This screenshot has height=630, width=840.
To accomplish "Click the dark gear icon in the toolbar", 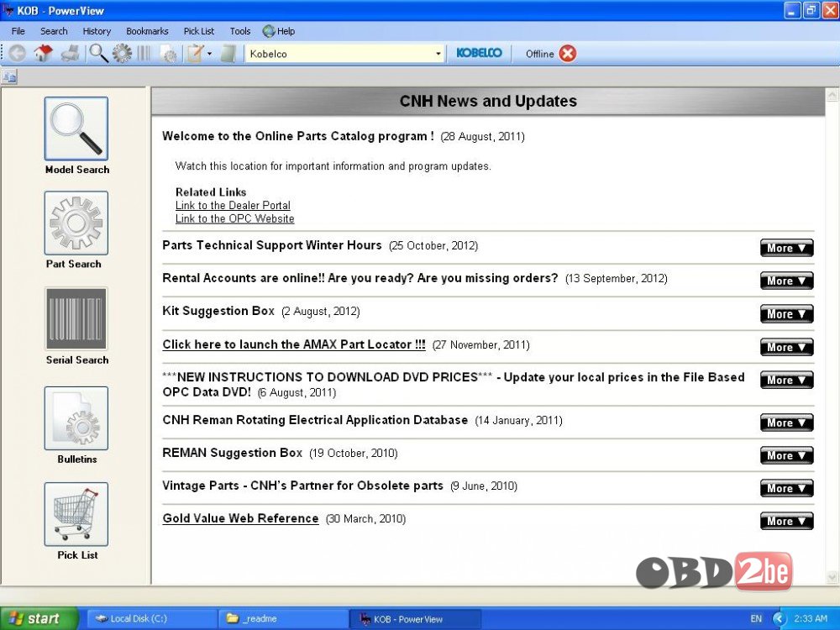I will point(122,54).
